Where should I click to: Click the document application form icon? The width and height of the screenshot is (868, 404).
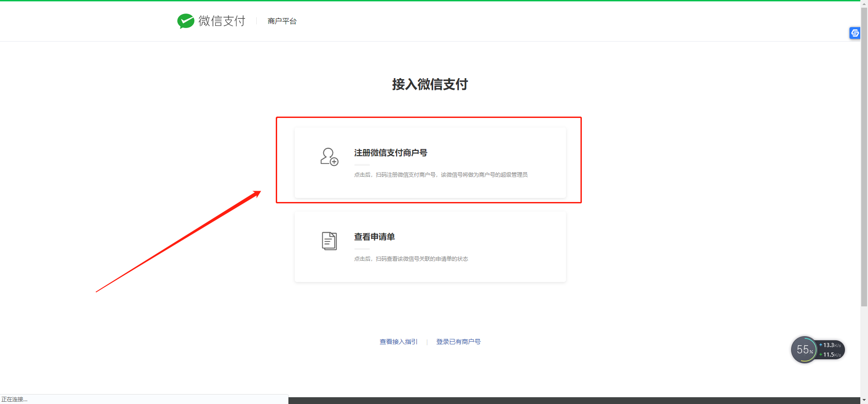(329, 241)
